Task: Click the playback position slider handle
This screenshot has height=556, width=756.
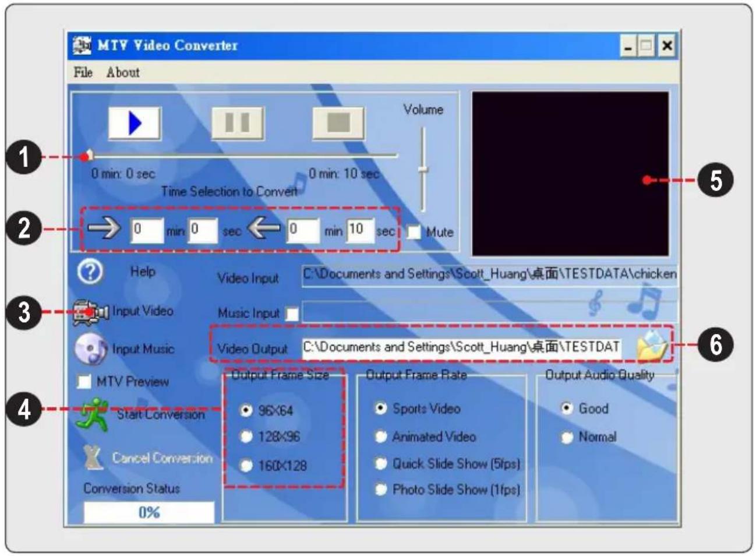Action: pyautogui.click(x=89, y=155)
